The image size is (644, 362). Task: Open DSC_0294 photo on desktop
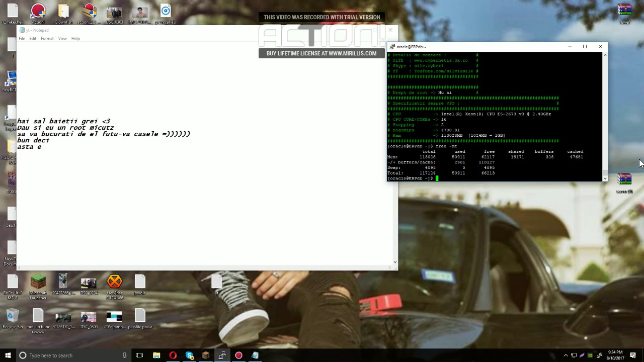[89, 286]
